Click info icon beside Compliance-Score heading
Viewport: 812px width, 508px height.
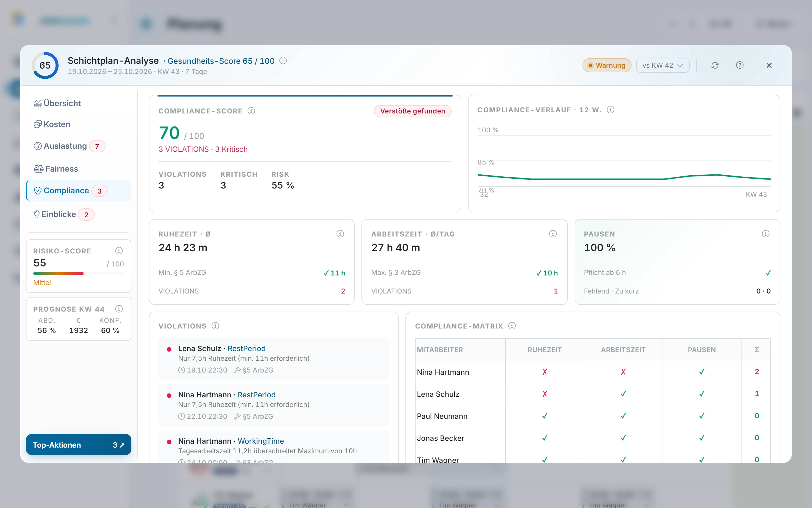pos(251,111)
